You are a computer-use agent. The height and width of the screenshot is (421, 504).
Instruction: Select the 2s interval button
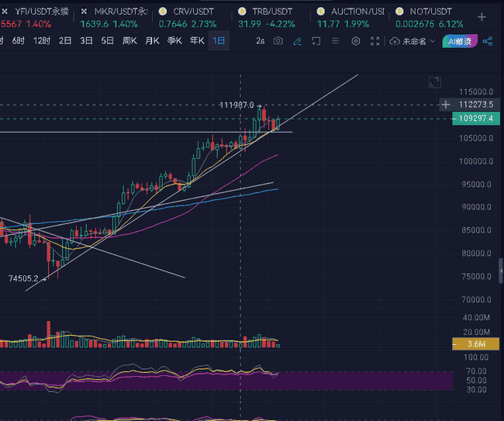click(260, 40)
